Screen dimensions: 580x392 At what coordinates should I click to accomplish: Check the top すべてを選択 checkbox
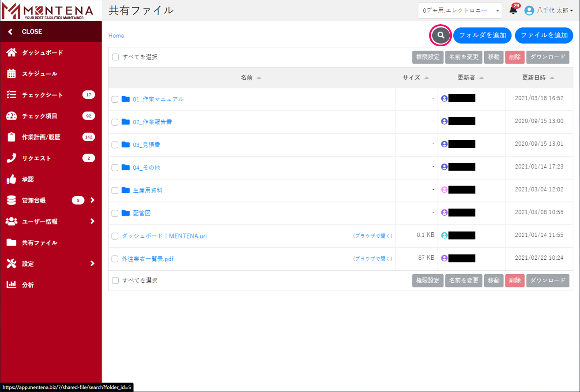tap(115, 57)
